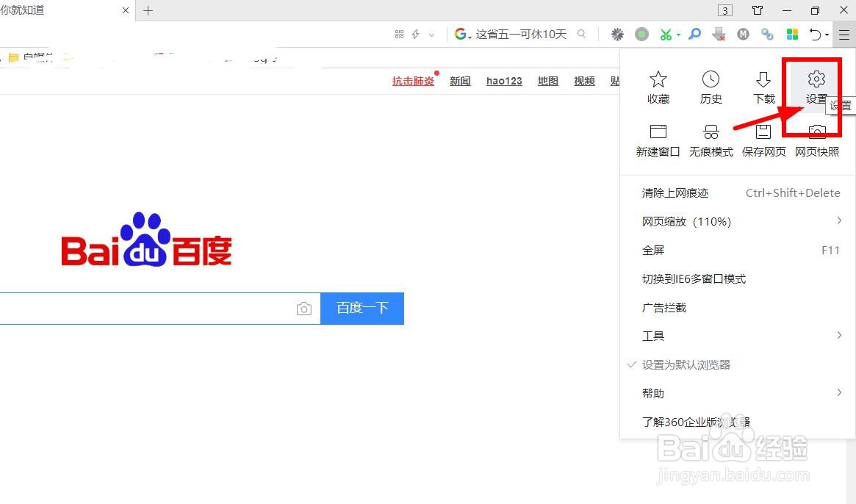
Task: Click the undo closed tab arrow icon
Action: click(815, 35)
